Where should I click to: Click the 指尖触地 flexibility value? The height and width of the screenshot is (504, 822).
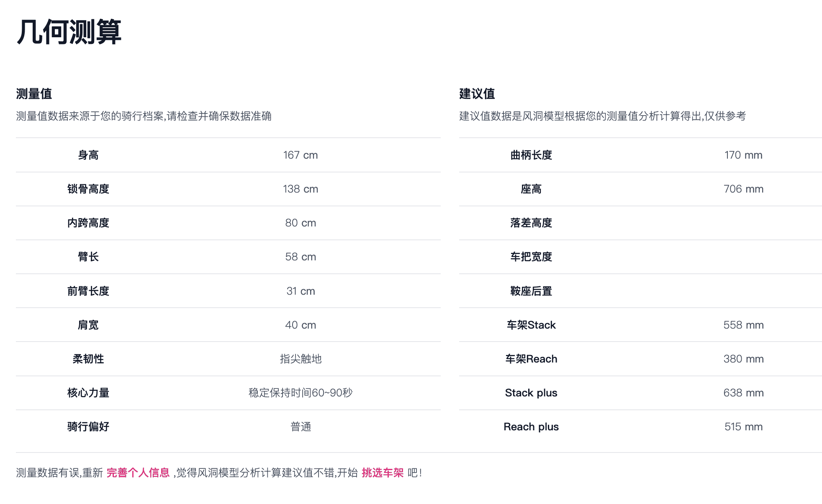300,359
